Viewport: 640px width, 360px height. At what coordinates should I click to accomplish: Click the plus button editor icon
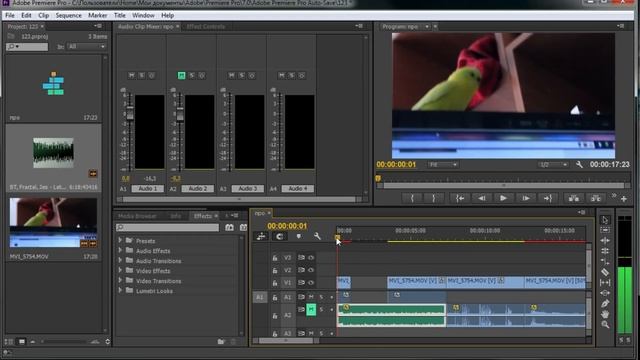pos(624,199)
